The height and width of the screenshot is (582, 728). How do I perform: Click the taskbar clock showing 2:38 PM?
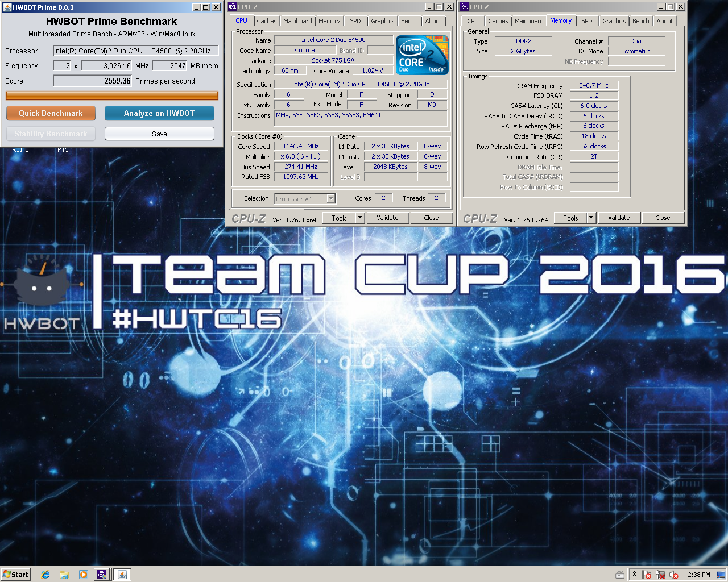[x=698, y=575]
